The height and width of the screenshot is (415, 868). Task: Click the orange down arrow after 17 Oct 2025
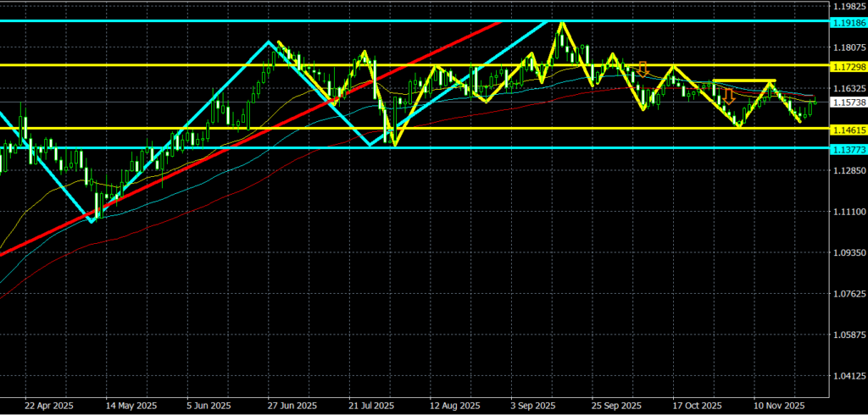[727, 96]
